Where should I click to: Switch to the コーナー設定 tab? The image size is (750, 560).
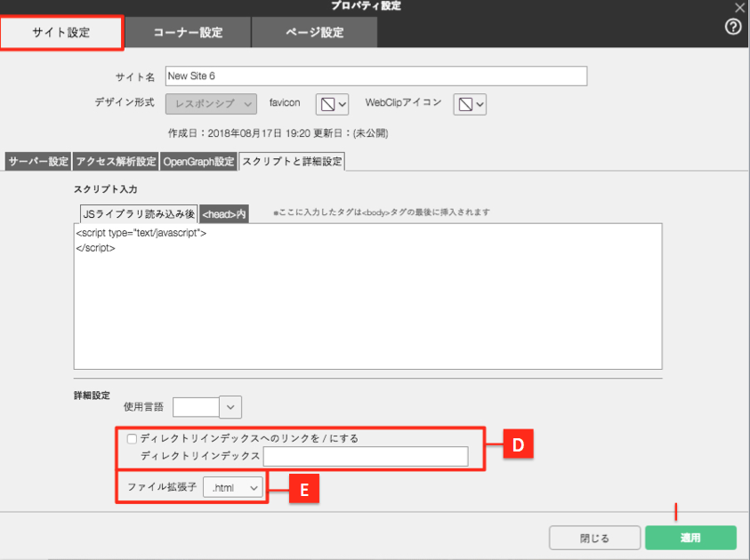point(188,33)
